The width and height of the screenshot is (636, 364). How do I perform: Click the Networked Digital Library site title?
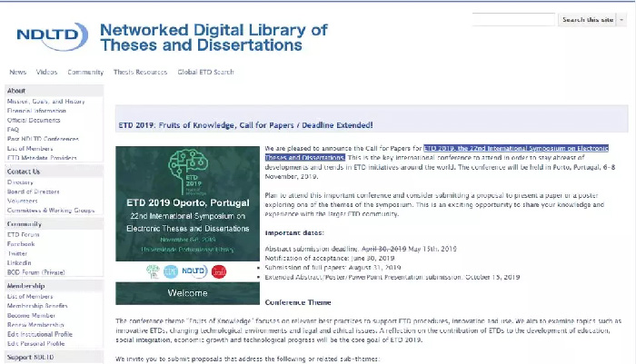click(214, 37)
